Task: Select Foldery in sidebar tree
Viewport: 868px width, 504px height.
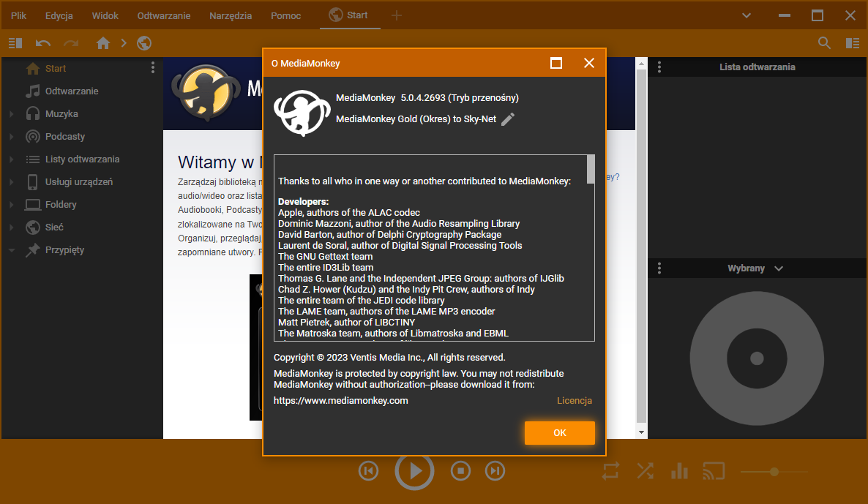Action: [x=61, y=205]
